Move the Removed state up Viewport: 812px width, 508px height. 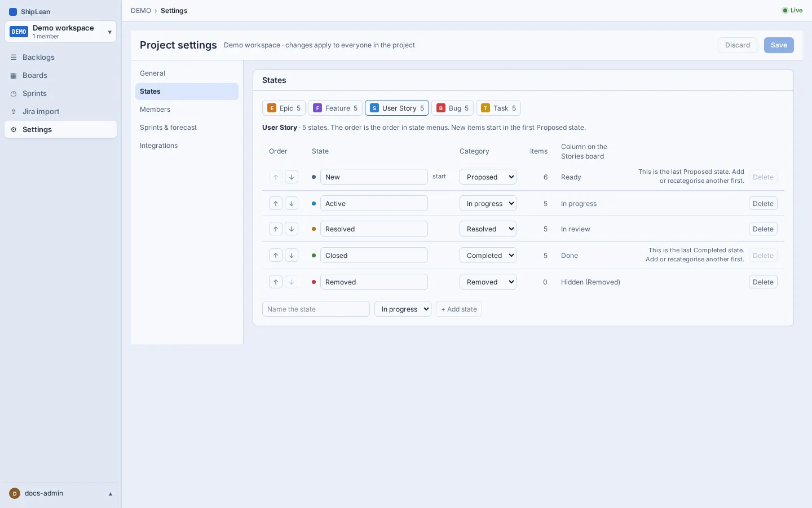[276, 282]
